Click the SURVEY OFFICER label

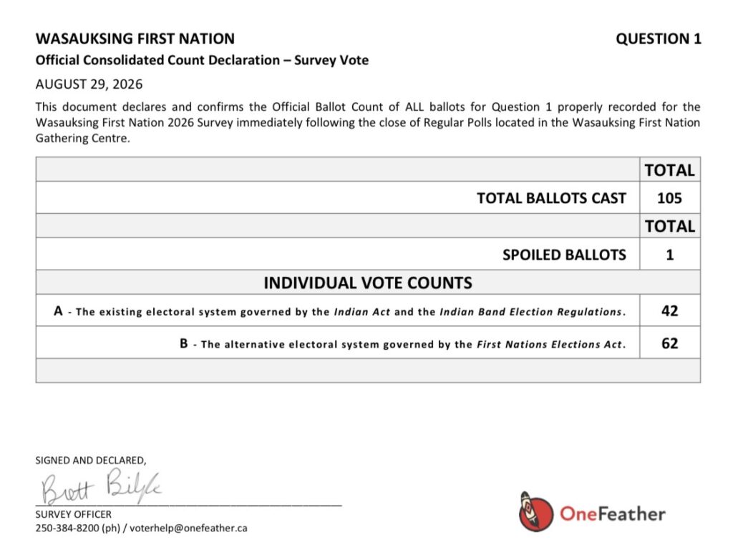click(74, 514)
